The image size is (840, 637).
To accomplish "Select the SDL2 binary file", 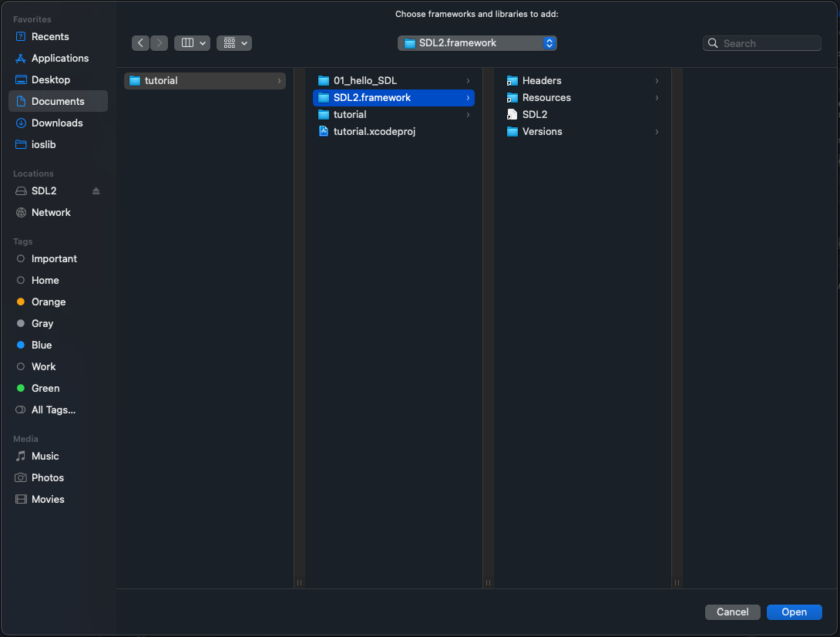I will tap(582, 114).
